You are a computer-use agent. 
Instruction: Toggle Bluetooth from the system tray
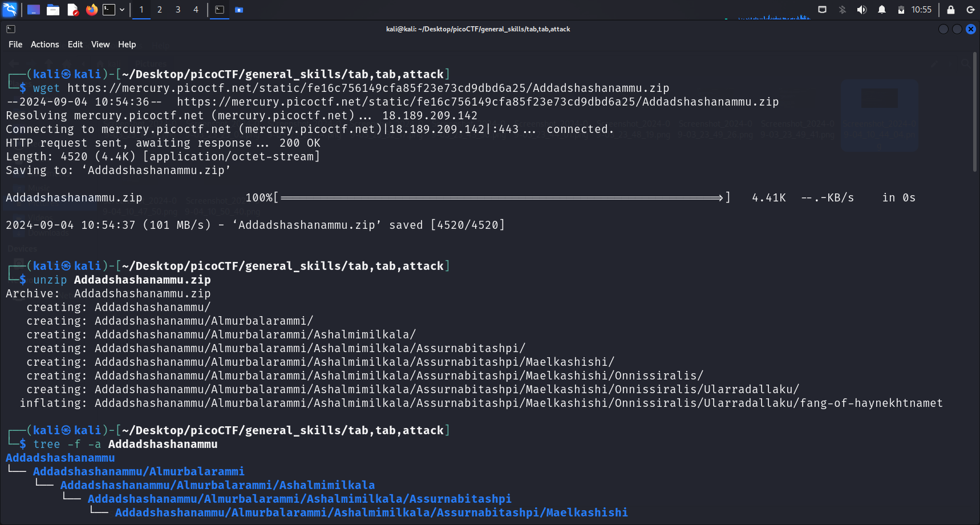pyautogui.click(x=842, y=10)
